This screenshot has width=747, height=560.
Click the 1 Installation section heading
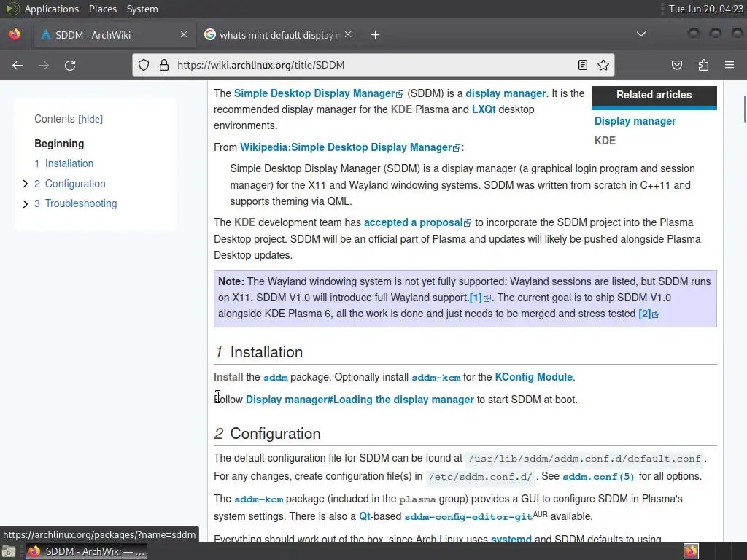[x=259, y=352]
